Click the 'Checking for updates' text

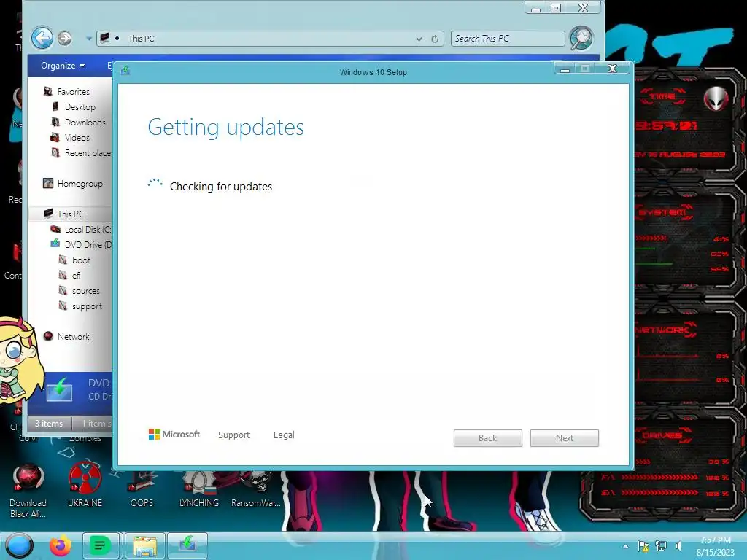point(221,187)
